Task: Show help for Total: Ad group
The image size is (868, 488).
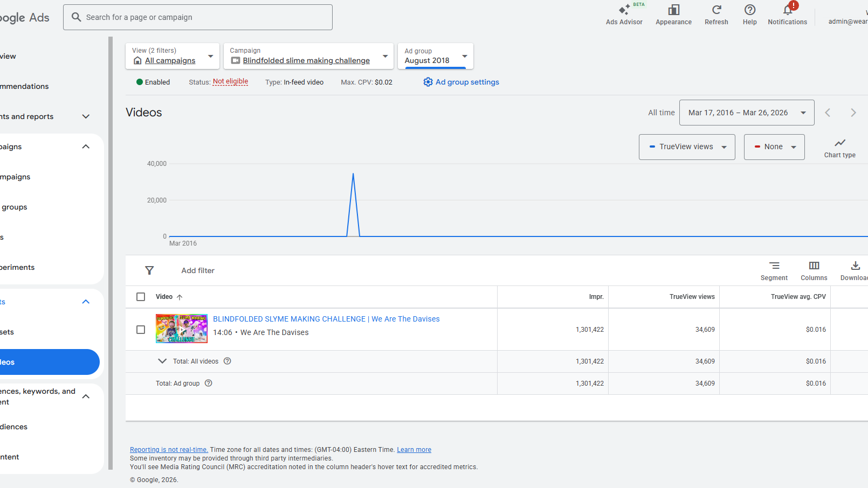Action: point(209,383)
